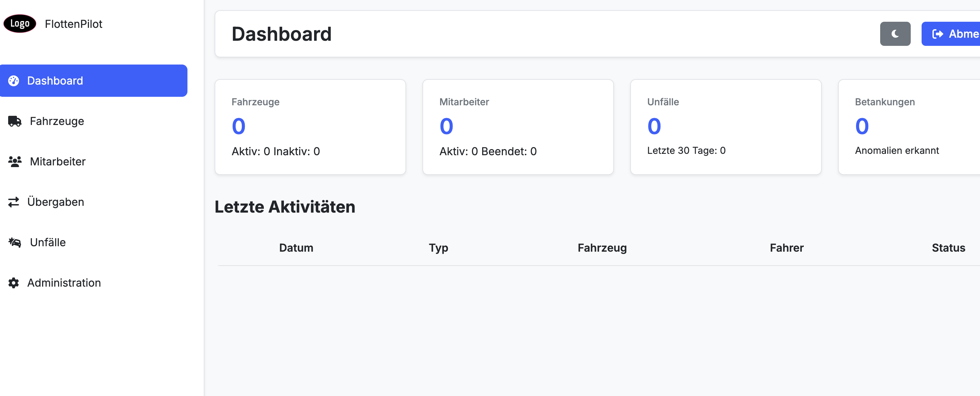Screen dimensions: 980x396
Task: Click the gear icon next to Administration
Action: (14, 283)
